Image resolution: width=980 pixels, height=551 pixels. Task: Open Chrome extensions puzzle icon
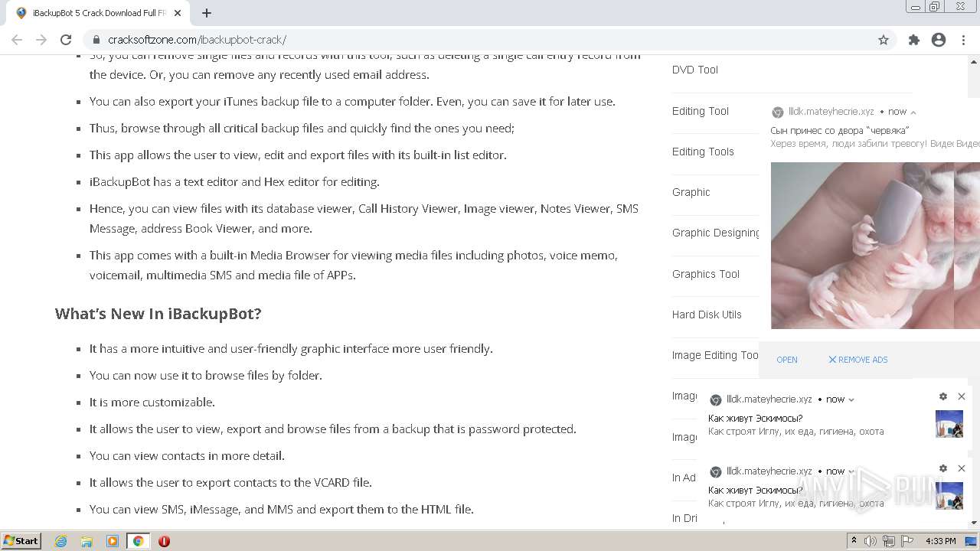click(x=914, y=40)
